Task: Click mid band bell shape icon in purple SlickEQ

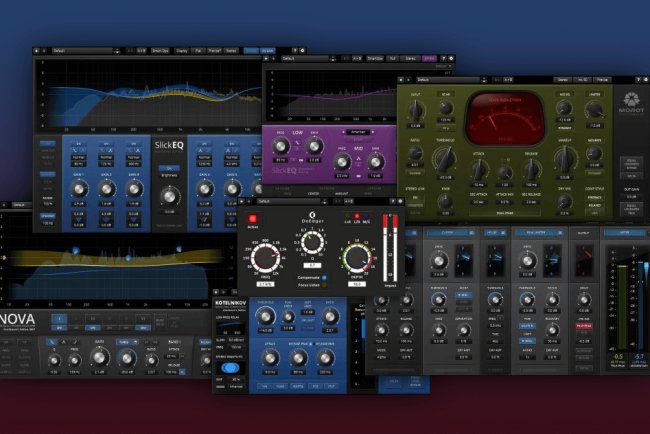Action: click(359, 159)
